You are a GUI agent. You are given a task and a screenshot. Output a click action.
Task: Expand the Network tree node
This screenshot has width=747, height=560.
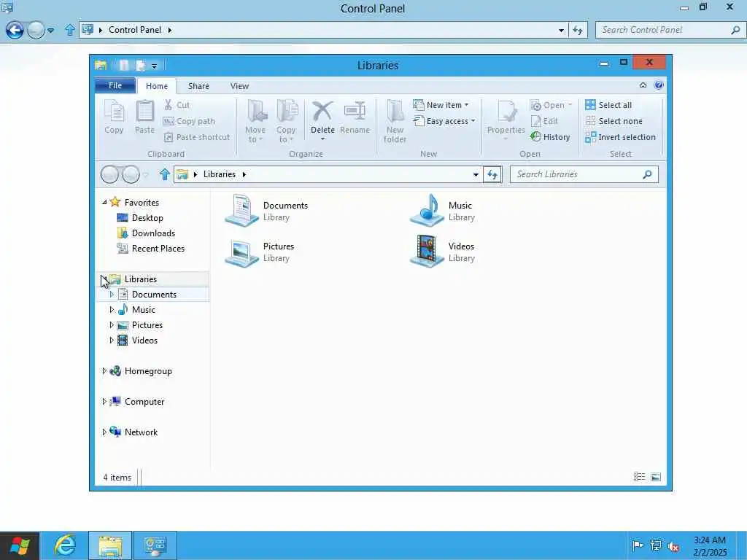104,432
